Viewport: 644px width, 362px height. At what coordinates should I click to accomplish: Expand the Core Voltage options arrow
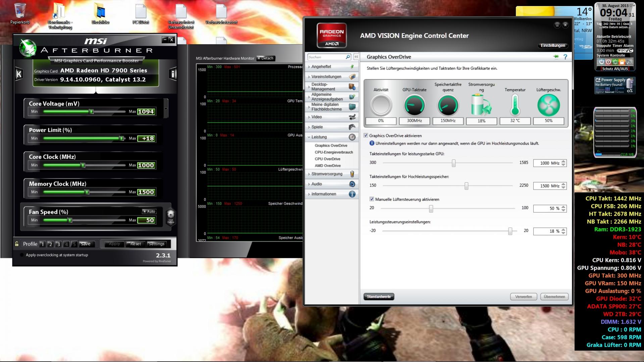pyautogui.click(x=166, y=109)
